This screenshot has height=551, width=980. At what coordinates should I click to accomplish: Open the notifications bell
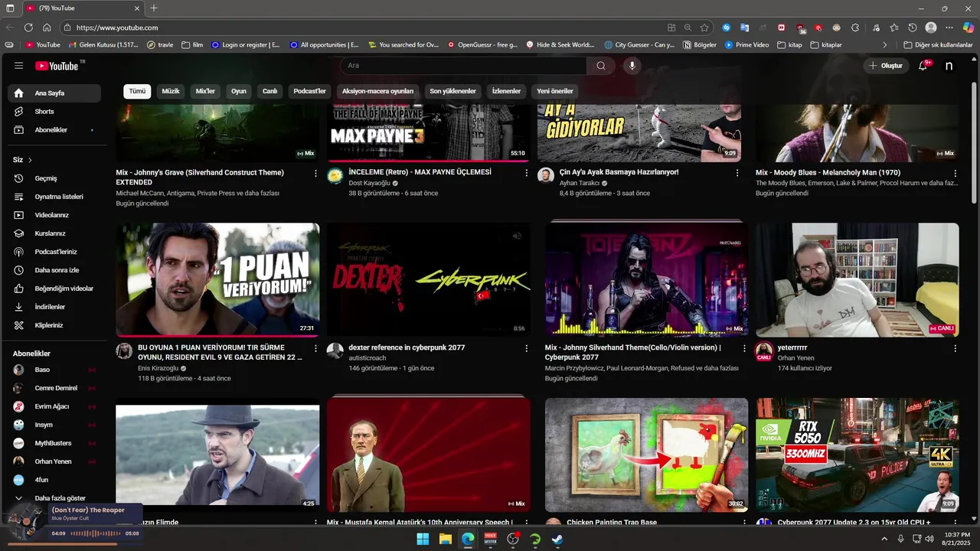pyautogui.click(x=923, y=66)
